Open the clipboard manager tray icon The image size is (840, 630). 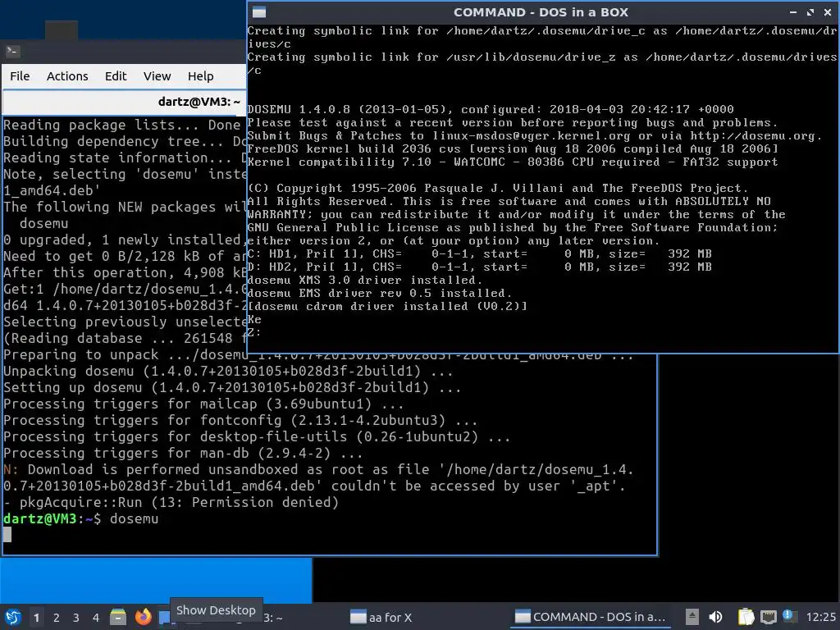(x=746, y=617)
